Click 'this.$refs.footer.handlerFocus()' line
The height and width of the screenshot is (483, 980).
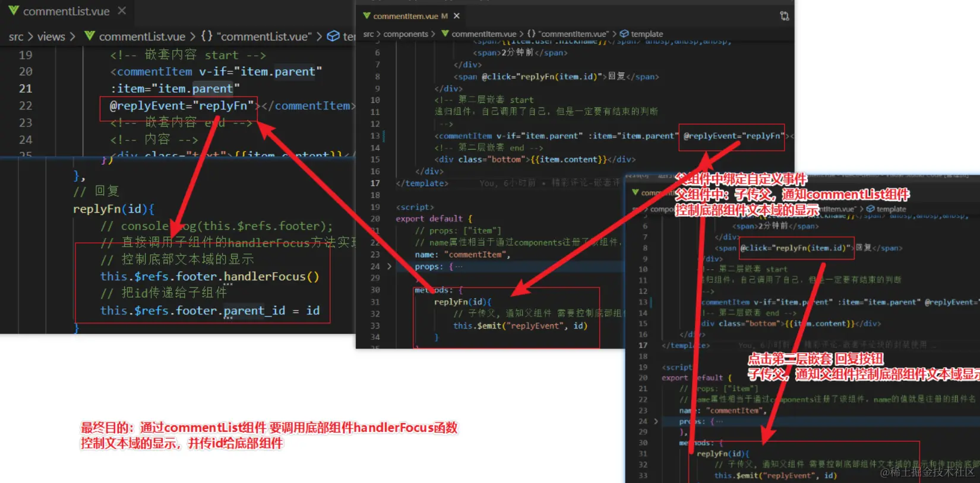point(210,277)
